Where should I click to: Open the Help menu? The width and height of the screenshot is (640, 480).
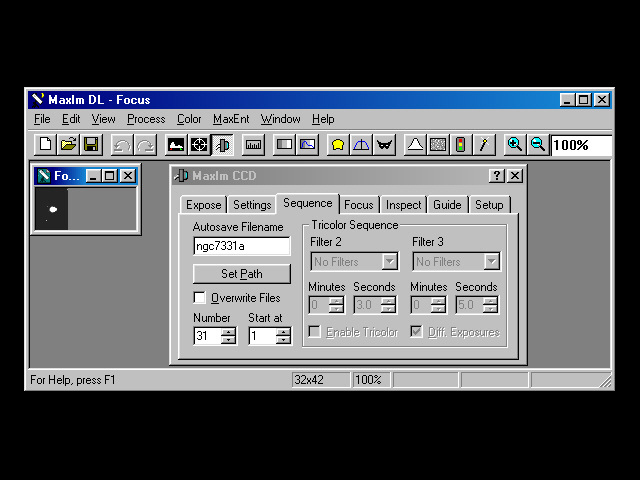pyautogui.click(x=323, y=119)
